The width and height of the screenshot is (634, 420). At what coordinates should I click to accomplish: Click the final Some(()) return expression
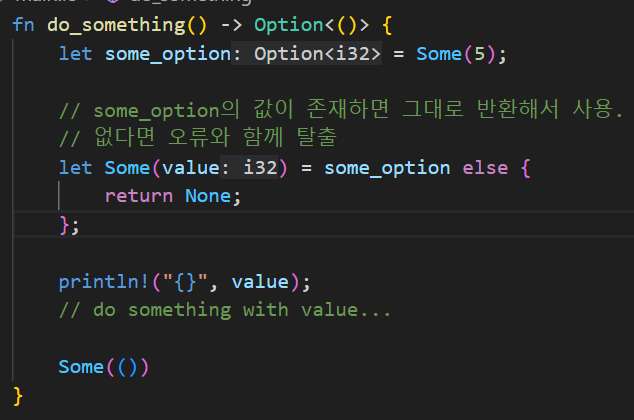click(x=104, y=367)
